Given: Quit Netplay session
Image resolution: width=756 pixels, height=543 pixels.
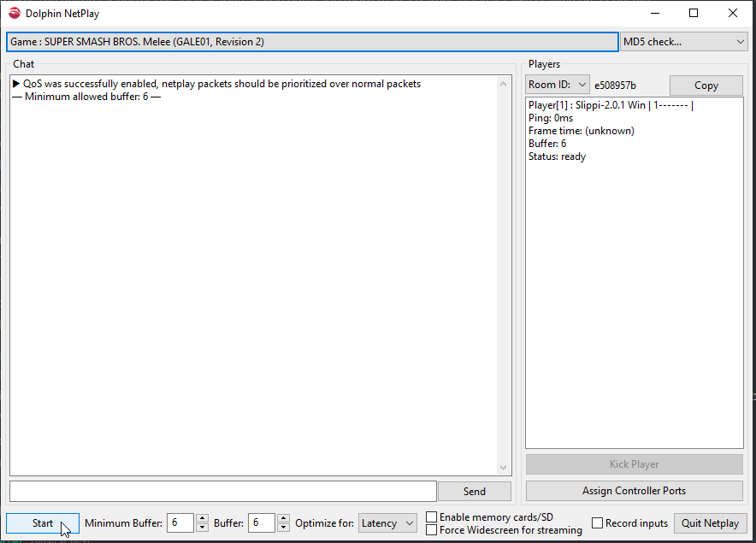Looking at the screenshot, I should 710,523.
